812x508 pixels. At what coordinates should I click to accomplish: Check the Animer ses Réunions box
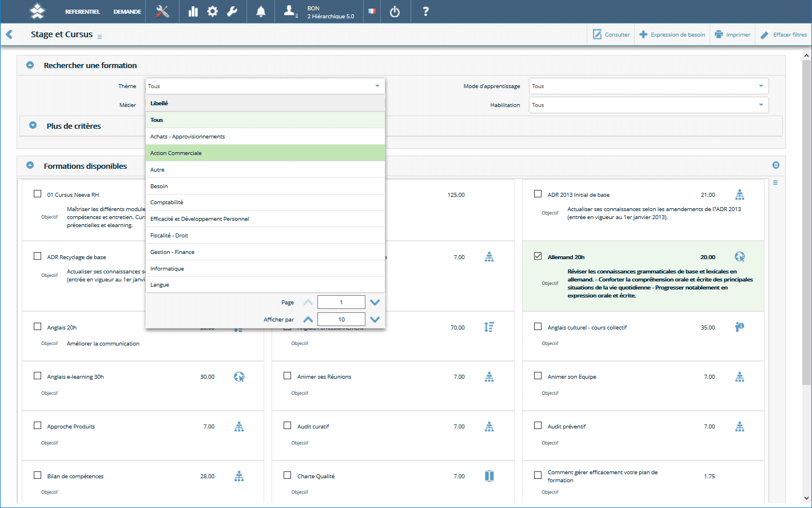point(288,376)
